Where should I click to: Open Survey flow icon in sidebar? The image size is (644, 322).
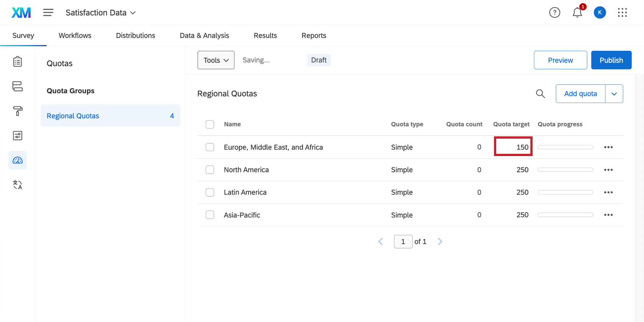17,86
